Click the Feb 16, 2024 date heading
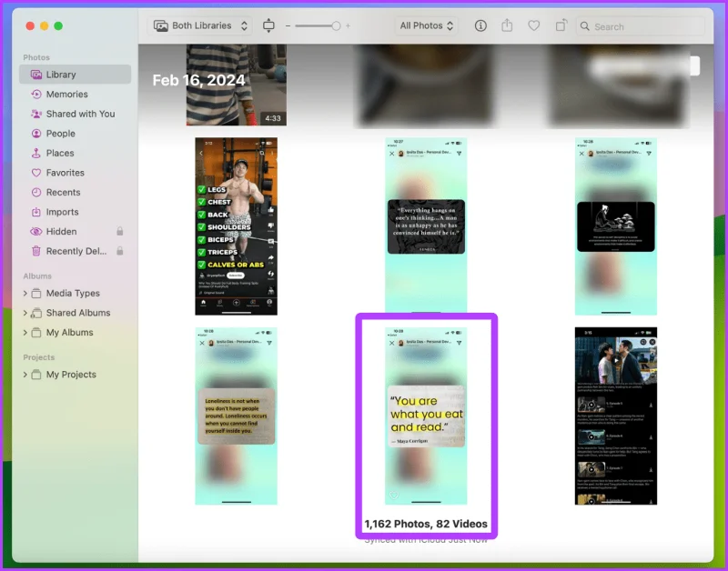This screenshot has height=571, width=728. (x=198, y=80)
